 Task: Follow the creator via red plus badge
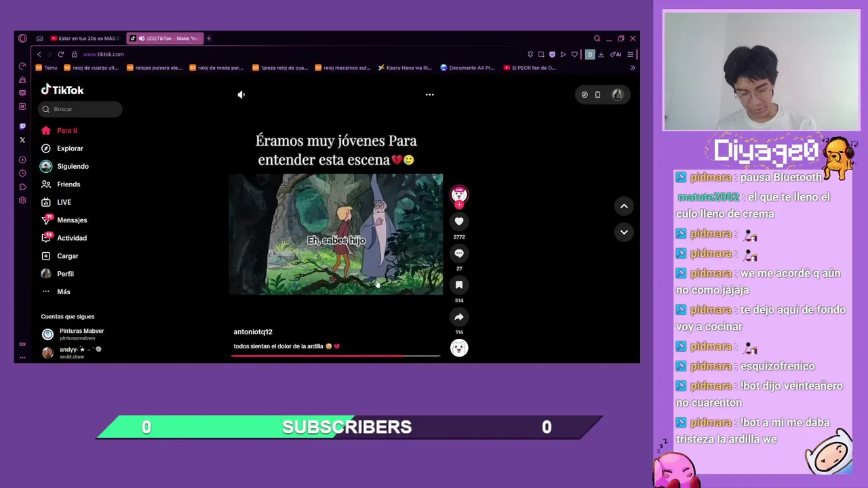click(459, 205)
